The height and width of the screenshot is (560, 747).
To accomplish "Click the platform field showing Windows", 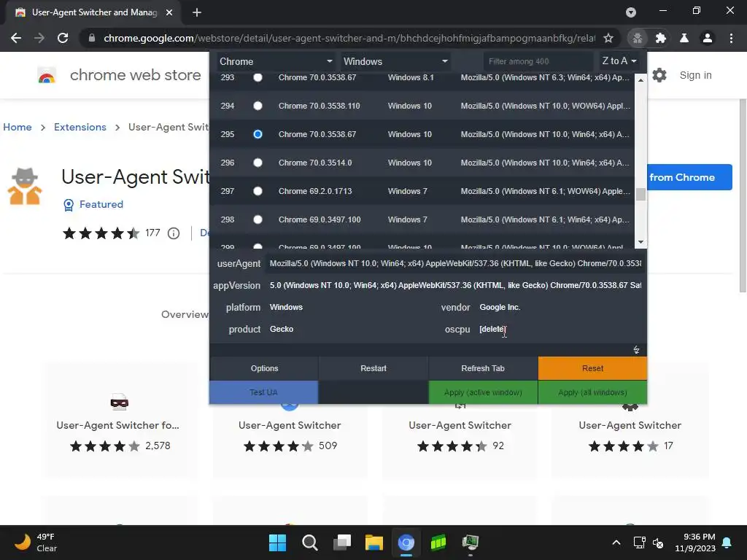I will 350,307.
